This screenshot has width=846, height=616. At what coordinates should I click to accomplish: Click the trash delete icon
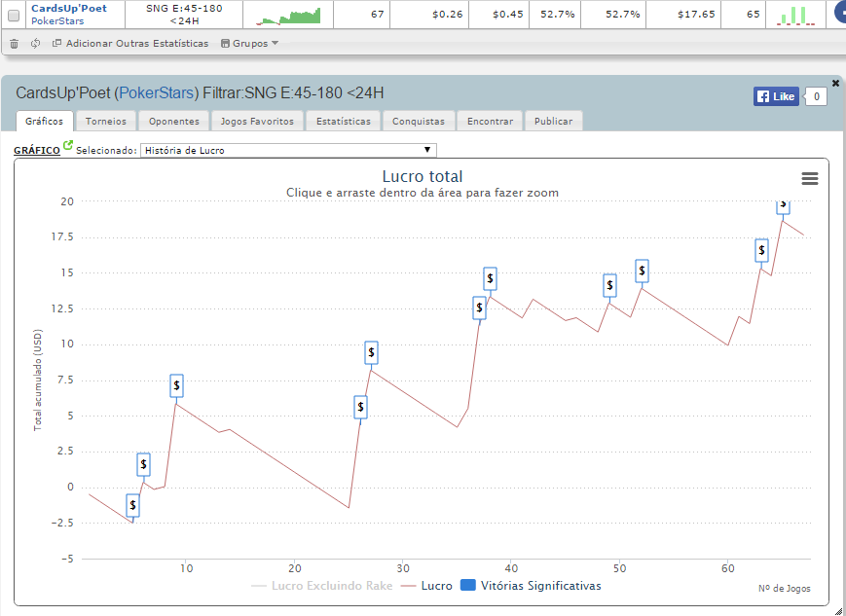pyautogui.click(x=15, y=44)
